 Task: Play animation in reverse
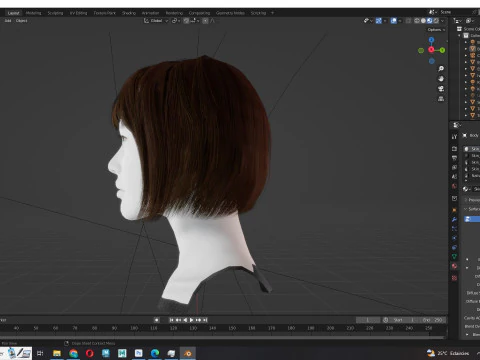tap(185, 320)
